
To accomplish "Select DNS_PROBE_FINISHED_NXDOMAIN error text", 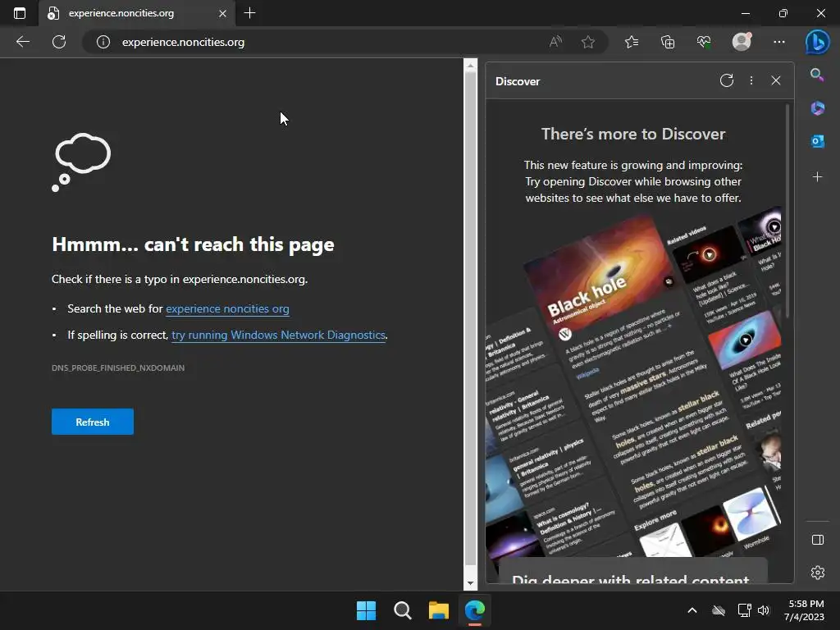I will 118,368.
